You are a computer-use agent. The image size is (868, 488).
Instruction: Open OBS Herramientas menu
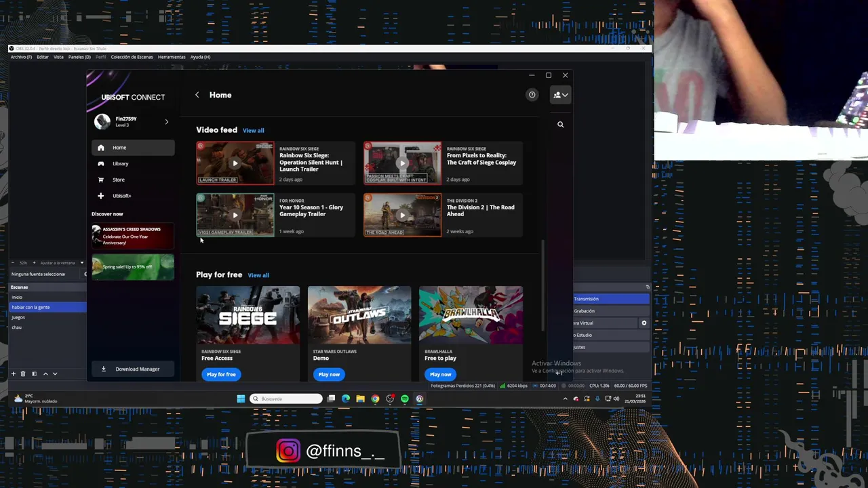pos(172,57)
